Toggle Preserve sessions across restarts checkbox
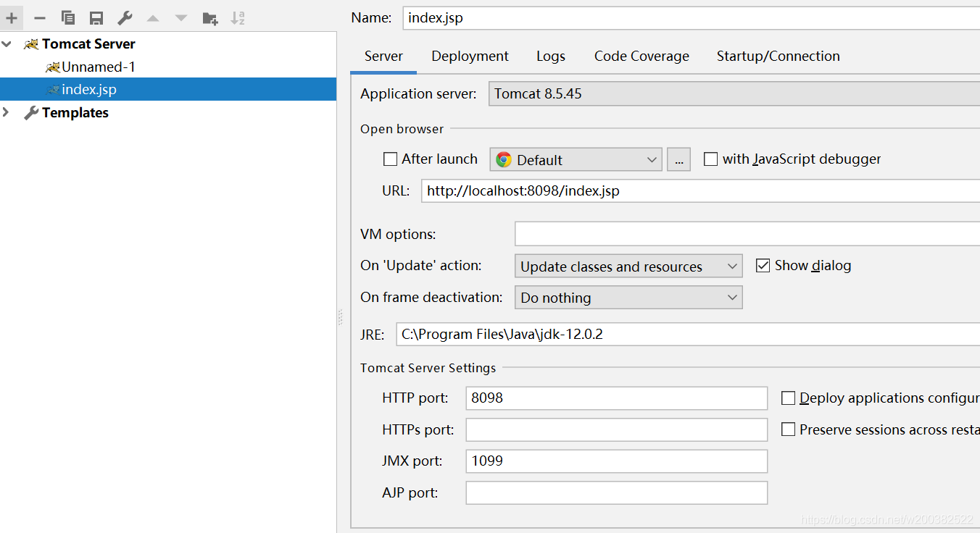980x533 pixels. [788, 429]
